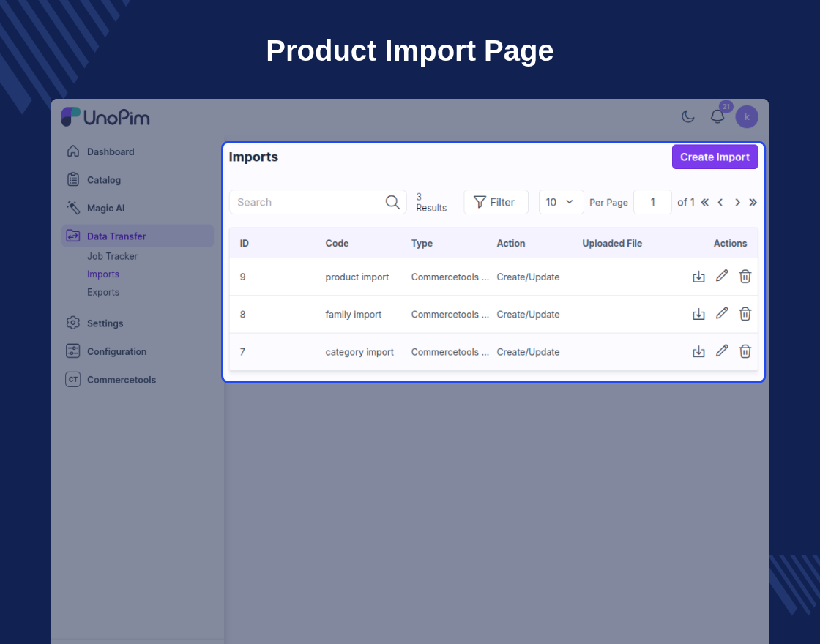Sort by Action column header

pyautogui.click(x=511, y=243)
